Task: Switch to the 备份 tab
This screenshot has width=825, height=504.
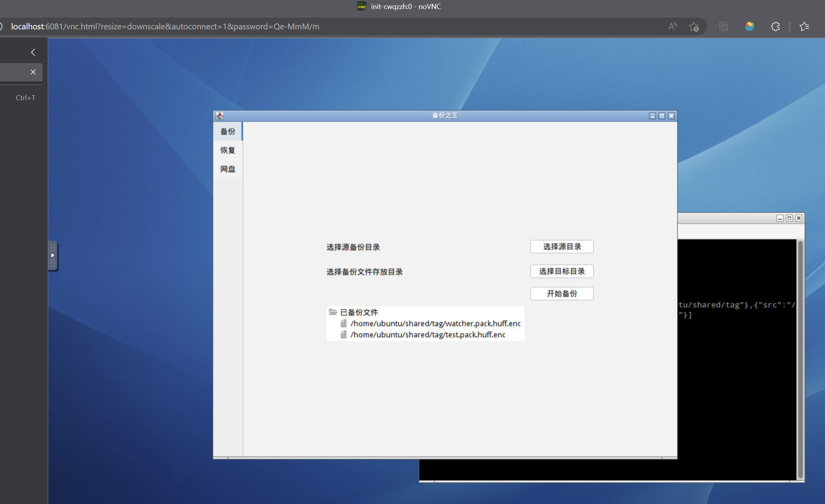Action: coord(228,131)
